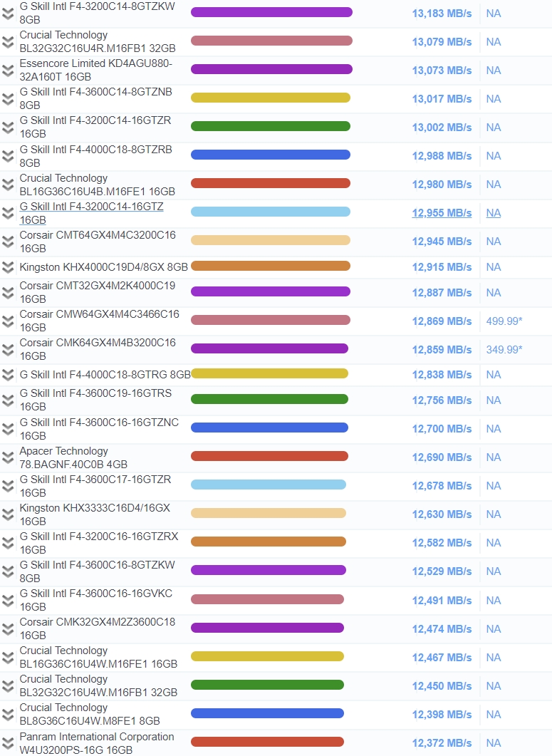Expand the Corsair CMT32GX4M2K4000C19 row chevron

[8, 292]
